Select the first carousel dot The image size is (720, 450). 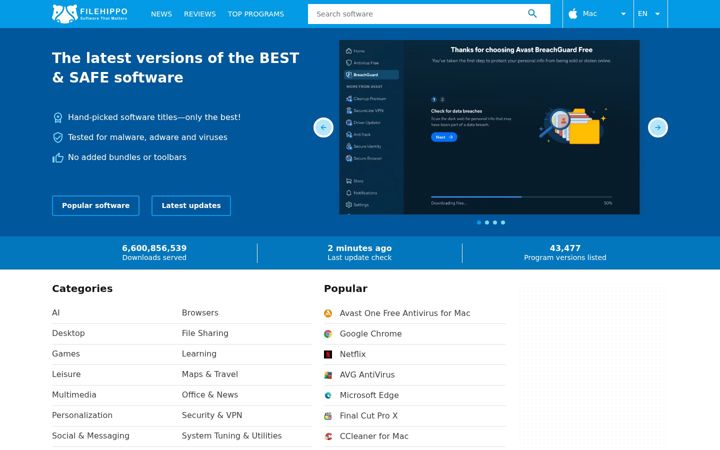479,222
